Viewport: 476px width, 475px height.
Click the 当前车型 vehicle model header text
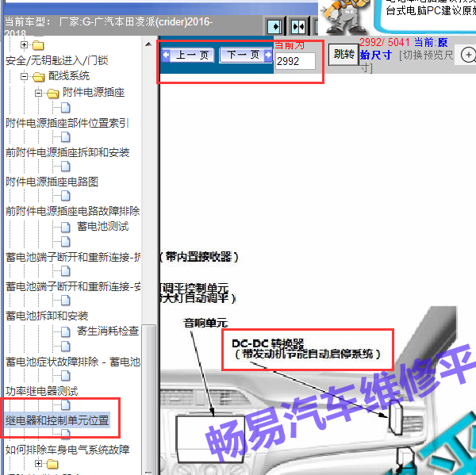click(109, 27)
